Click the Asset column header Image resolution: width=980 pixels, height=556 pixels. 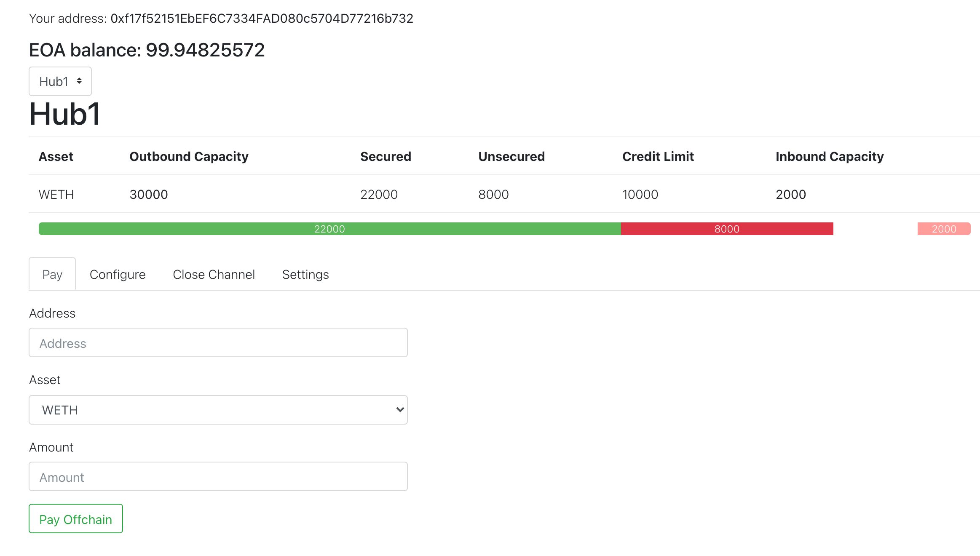click(56, 156)
